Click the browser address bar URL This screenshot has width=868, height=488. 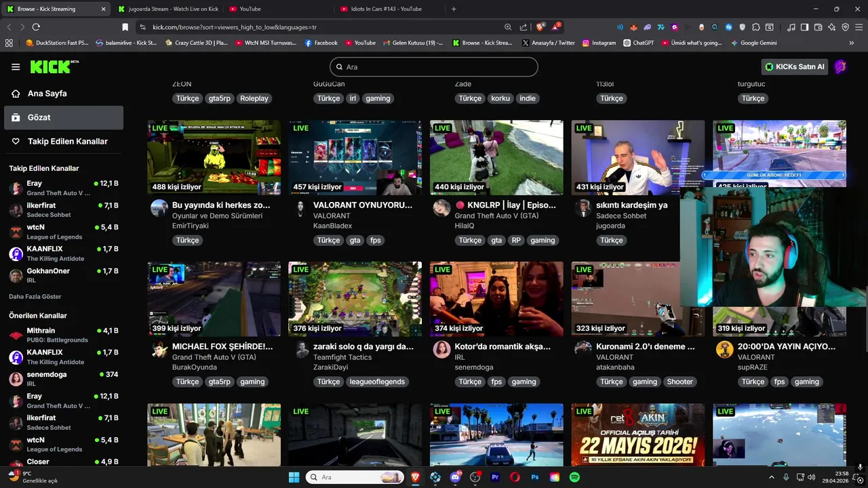(x=235, y=27)
